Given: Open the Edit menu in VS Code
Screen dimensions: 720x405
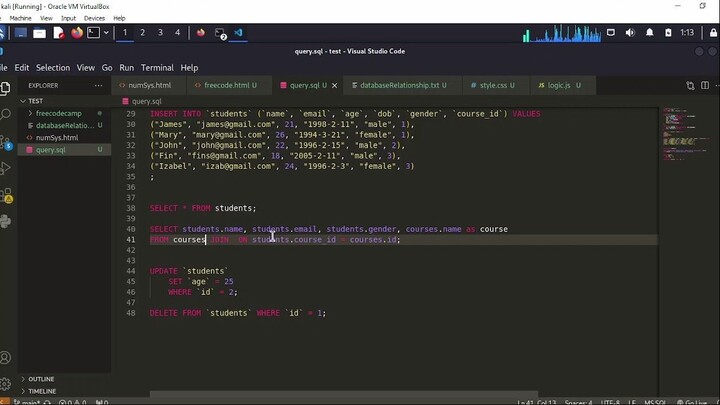Looking at the screenshot, I should [x=22, y=68].
